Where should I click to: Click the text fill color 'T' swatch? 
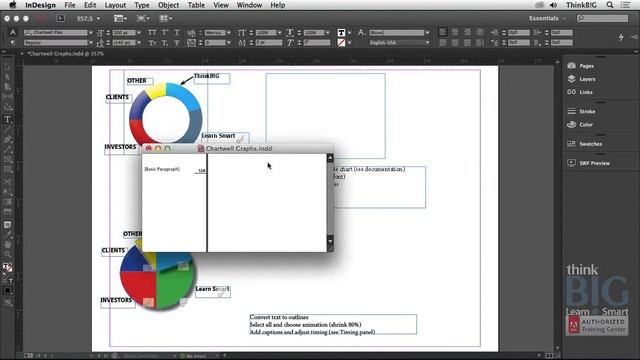(x=341, y=32)
